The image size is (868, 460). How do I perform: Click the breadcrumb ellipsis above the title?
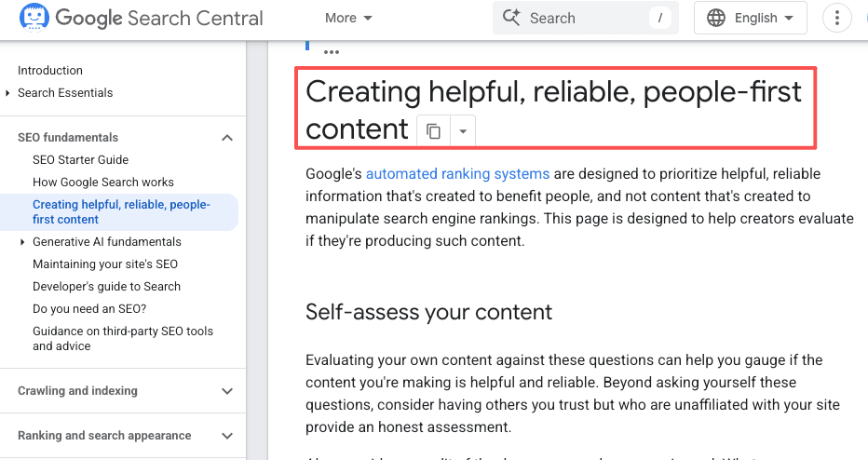(x=331, y=52)
